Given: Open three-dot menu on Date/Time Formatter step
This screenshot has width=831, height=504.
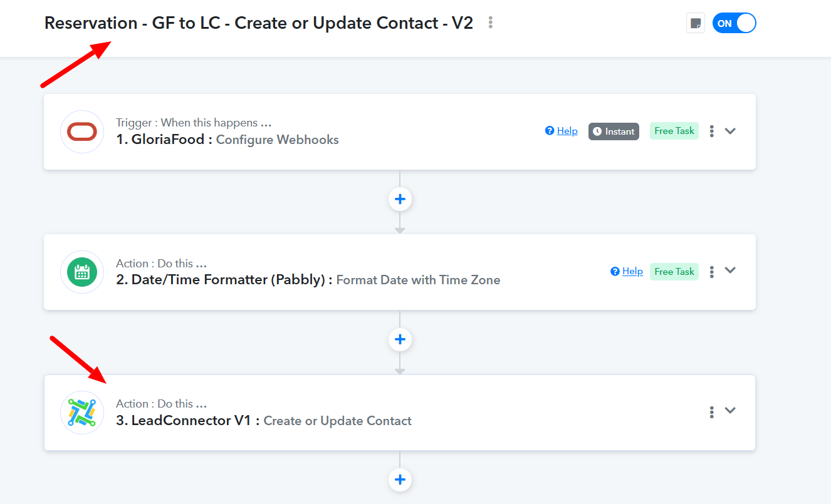Looking at the screenshot, I should (712, 272).
